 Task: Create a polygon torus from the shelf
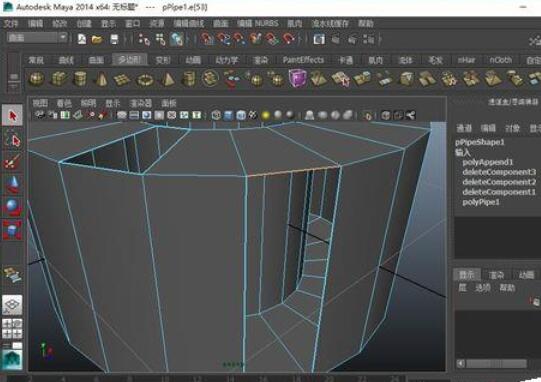click(145, 80)
